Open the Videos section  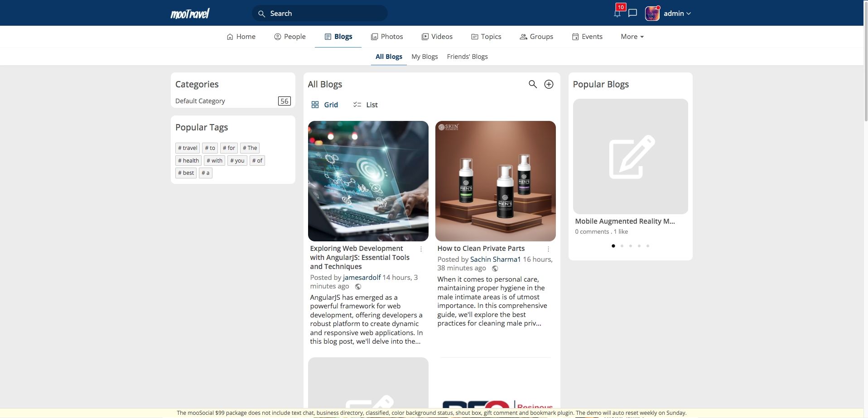click(437, 37)
